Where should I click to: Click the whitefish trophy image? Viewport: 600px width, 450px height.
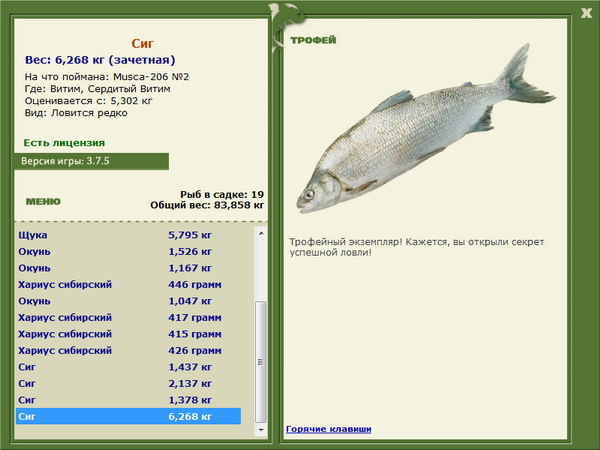pos(426,129)
